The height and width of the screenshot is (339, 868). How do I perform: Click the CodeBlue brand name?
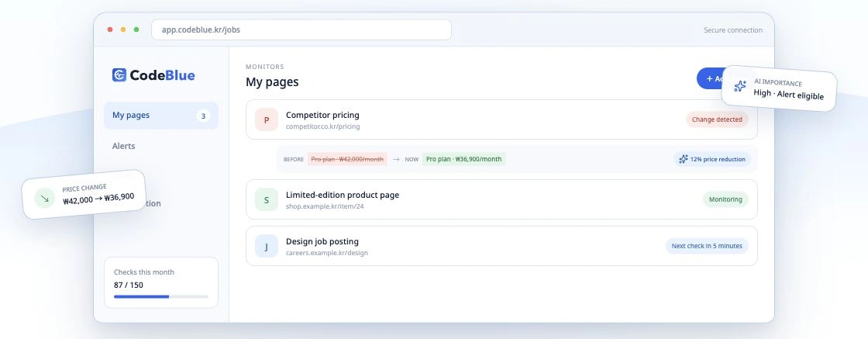tap(162, 75)
